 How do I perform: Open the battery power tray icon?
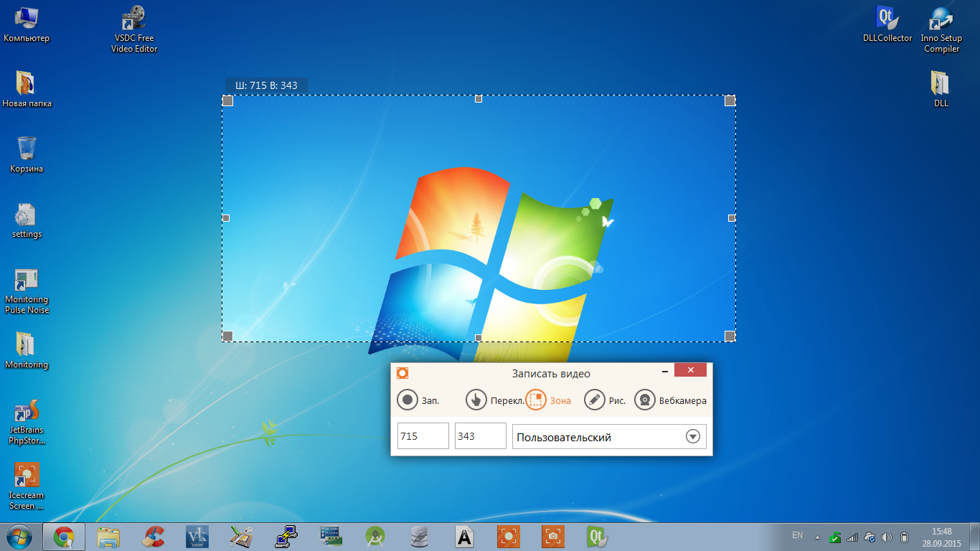[904, 537]
